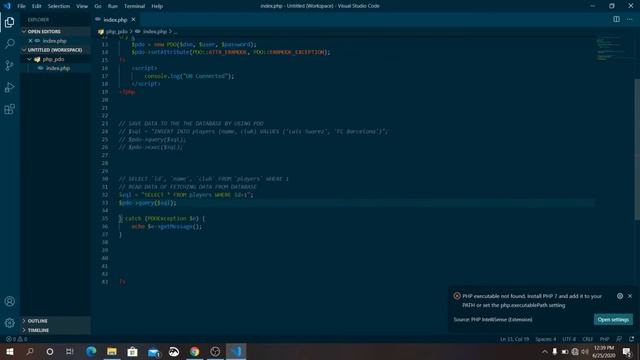Screen dimensions: 640x360
Task: Open the Manage gear in activity bar
Action: [9, 323]
